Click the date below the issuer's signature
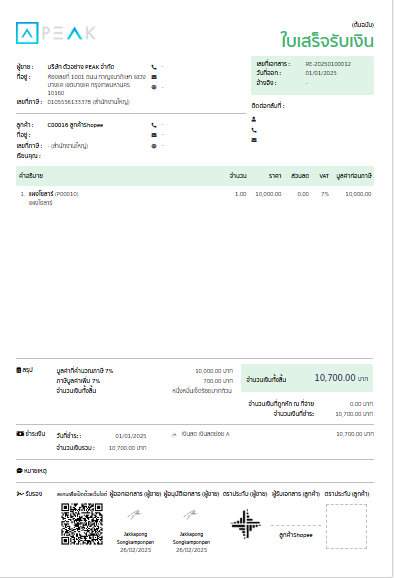Image resolution: width=394 pixels, height=578 pixels. 135,550
